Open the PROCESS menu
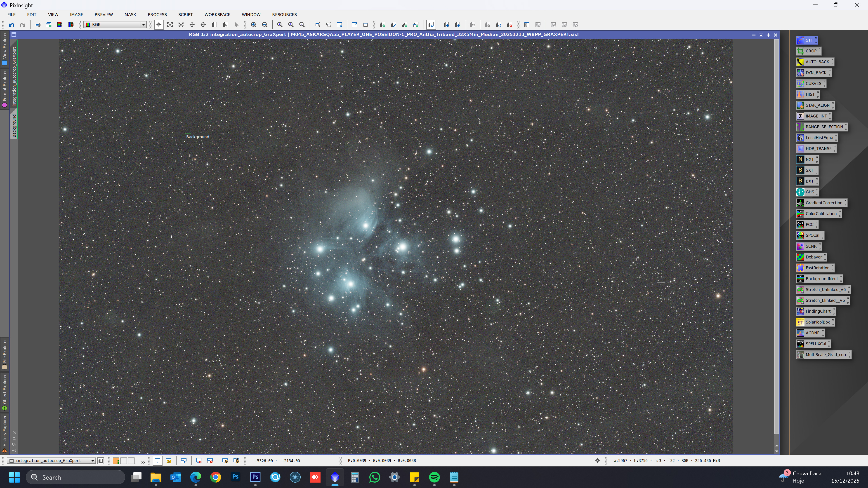The image size is (868, 488). (x=157, y=14)
